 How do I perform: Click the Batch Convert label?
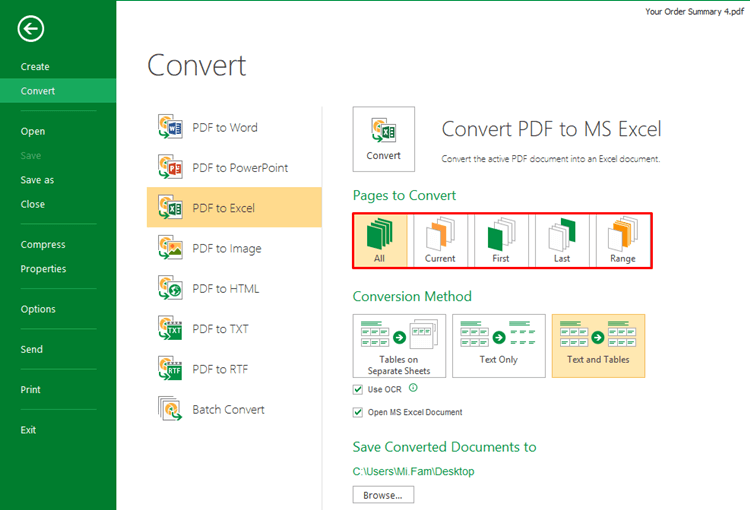coord(228,410)
